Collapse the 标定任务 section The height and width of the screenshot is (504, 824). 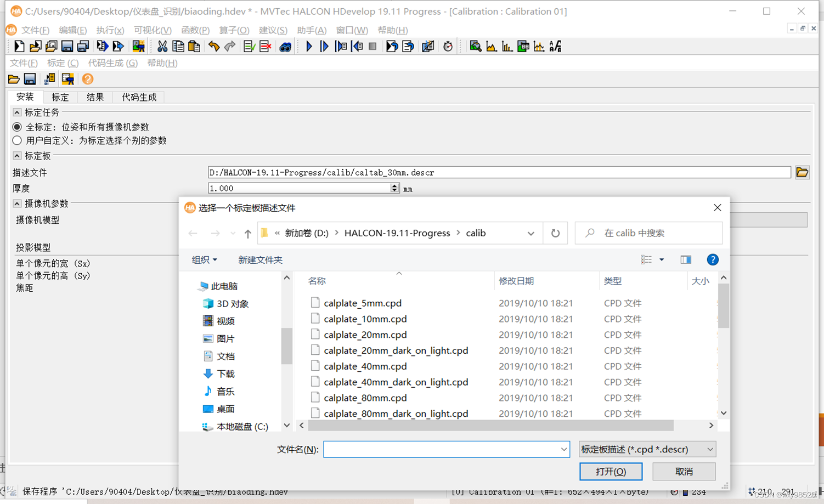pos(17,112)
